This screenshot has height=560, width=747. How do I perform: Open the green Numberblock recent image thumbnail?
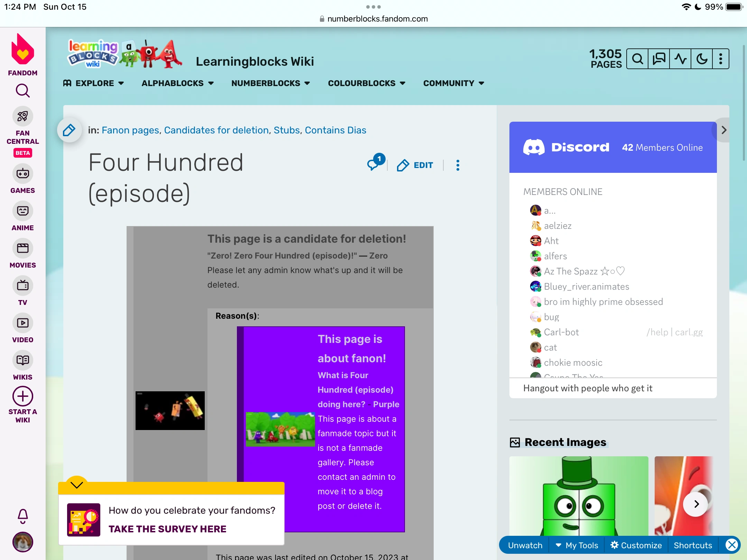[579, 496]
